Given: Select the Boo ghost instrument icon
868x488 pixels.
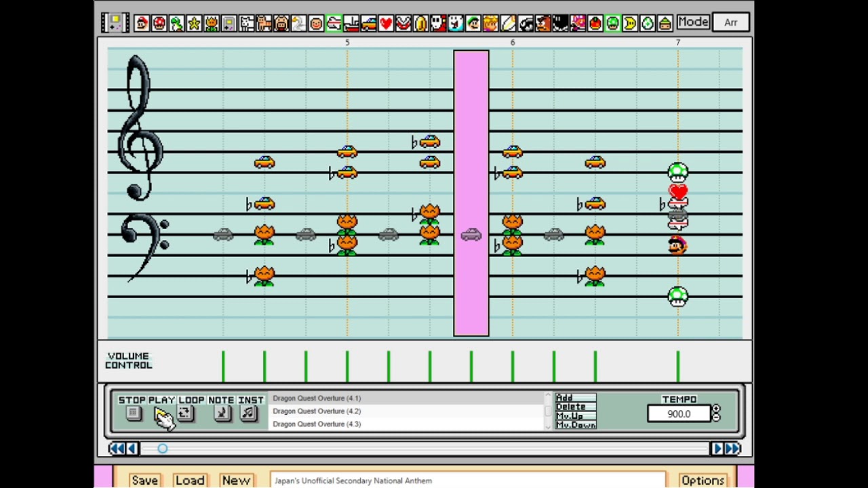Looking at the screenshot, I should pos(456,24).
